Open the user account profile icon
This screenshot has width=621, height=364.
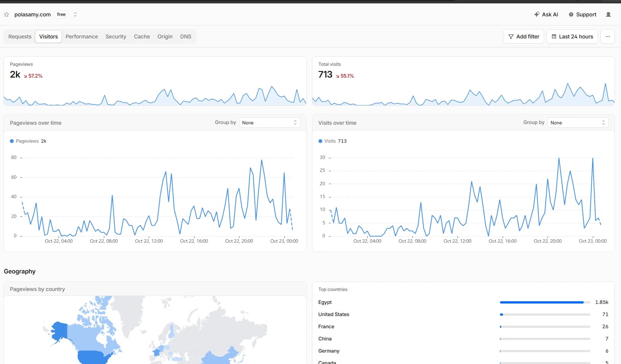[x=608, y=14]
